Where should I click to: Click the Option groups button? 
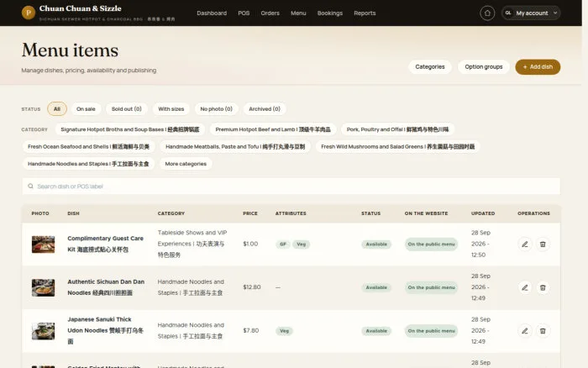point(483,66)
